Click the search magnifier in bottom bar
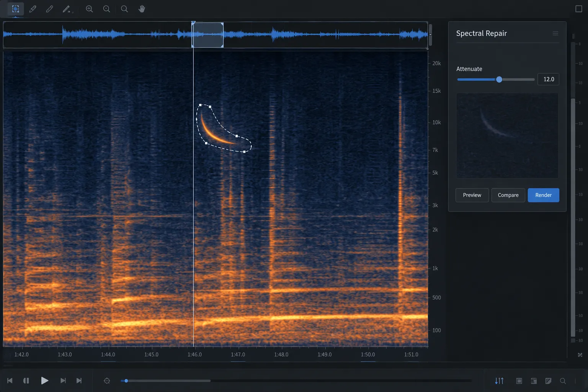Screen dimensions: 588x392 coord(563,381)
